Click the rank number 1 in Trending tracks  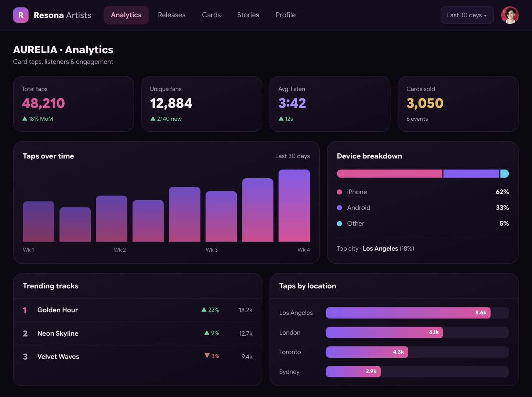coord(25,310)
